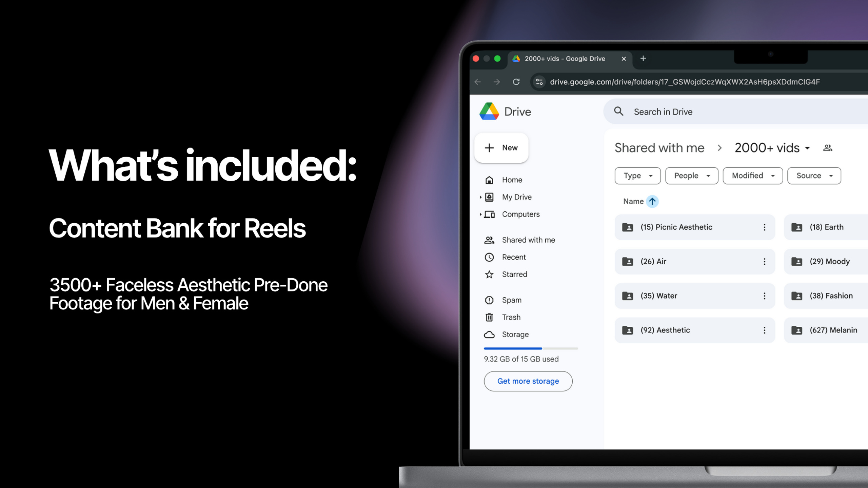
Task: Close the 2000+ vids Google Drive tab
Action: point(624,59)
